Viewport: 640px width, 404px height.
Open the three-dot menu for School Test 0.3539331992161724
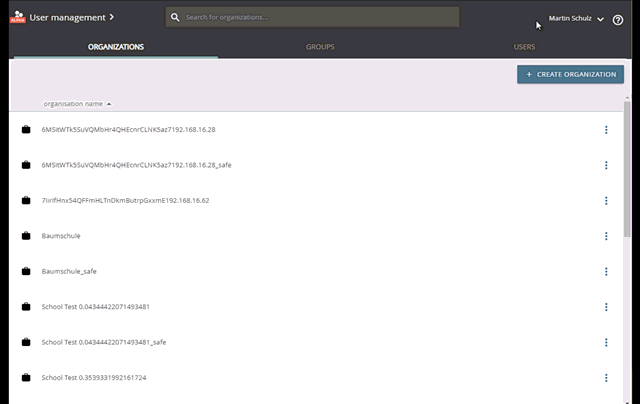tap(606, 378)
